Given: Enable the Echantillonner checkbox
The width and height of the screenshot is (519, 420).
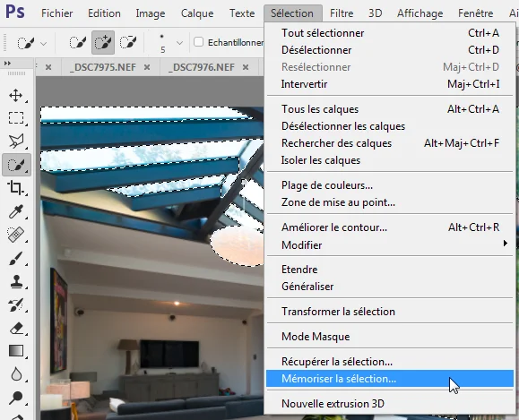Looking at the screenshot, I should (x=198, y=42).
